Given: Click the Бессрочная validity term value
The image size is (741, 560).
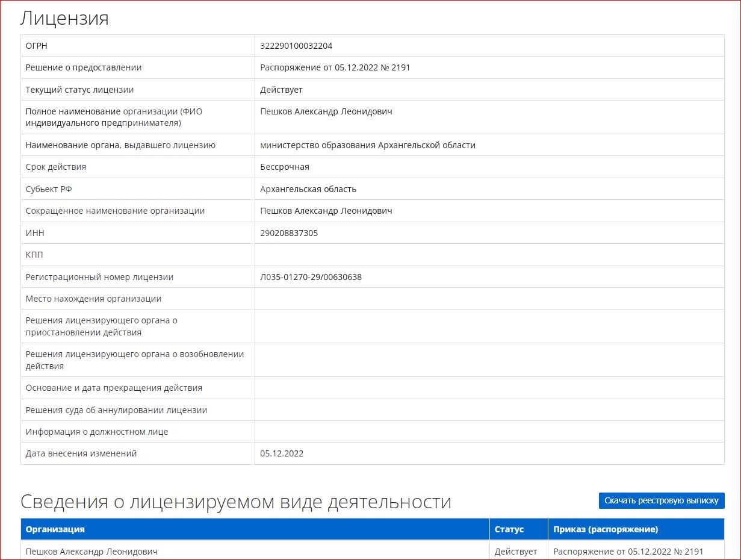Looking at the screenshot, I should coord(284,167).
